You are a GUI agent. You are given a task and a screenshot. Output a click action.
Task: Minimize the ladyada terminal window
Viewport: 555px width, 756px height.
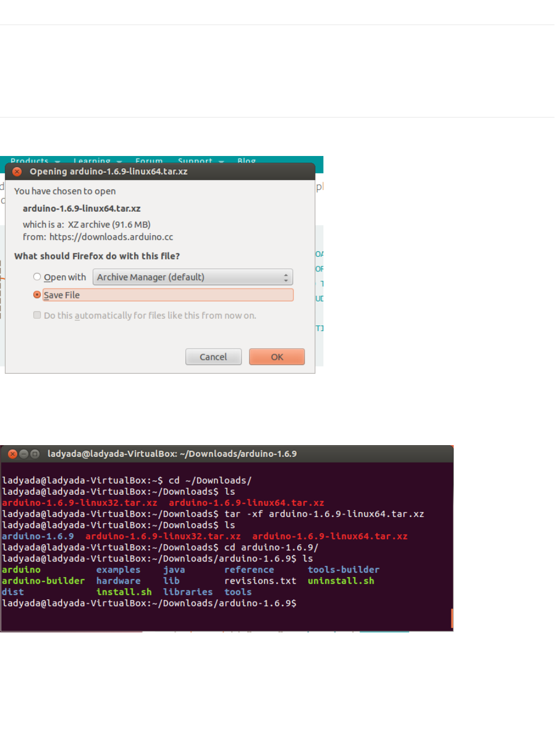(24, 454)
